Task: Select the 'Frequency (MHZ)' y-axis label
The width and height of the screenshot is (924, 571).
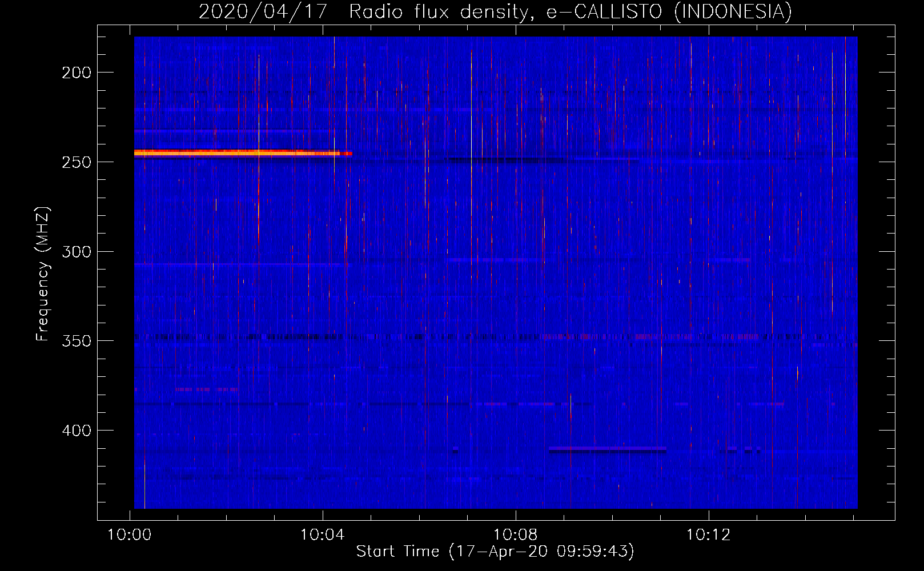Action: tap(43, 274)
